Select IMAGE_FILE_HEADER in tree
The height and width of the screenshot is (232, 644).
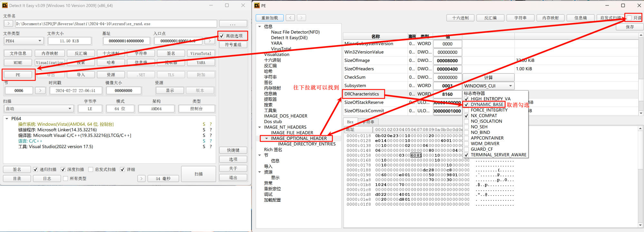tap(292, 133)
